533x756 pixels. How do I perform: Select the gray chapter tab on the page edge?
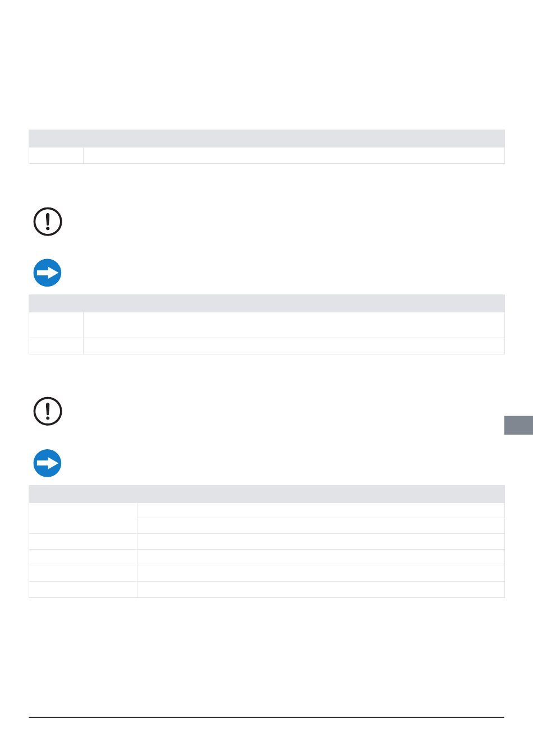518,425
